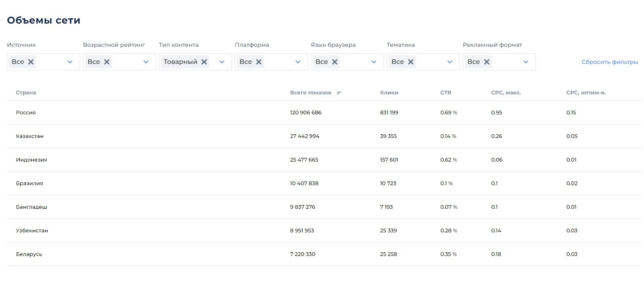Expand the Источник dropdown arrow

coord(70,62)
